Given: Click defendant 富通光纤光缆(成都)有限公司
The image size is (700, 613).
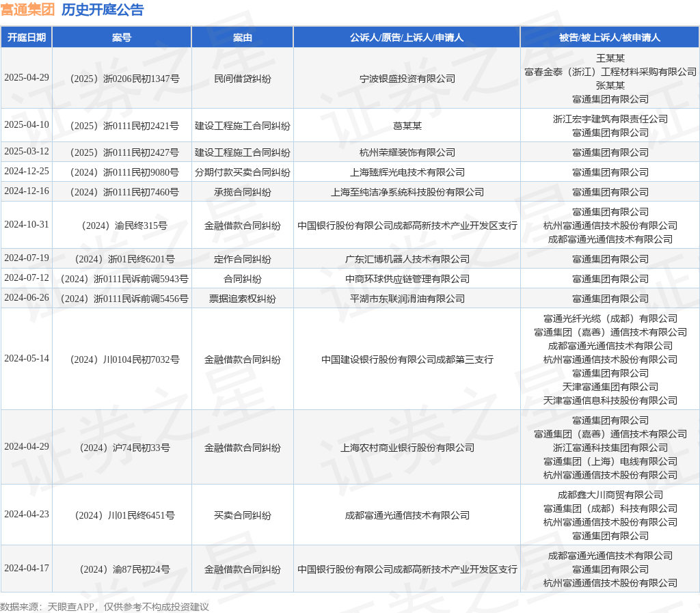Looking at the screenshot, I should [610, 318].
